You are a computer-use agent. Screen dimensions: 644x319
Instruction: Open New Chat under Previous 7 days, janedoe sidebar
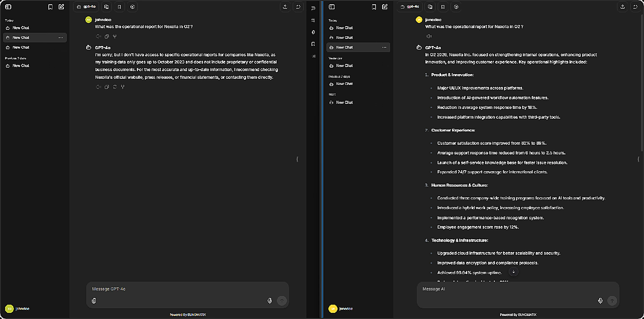pos(358,84)
